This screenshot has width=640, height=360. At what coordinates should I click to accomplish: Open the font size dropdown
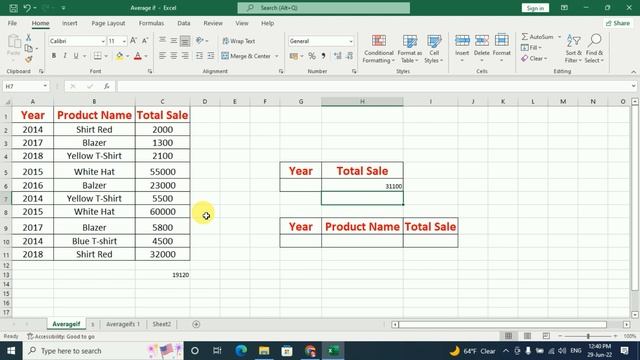124,41
